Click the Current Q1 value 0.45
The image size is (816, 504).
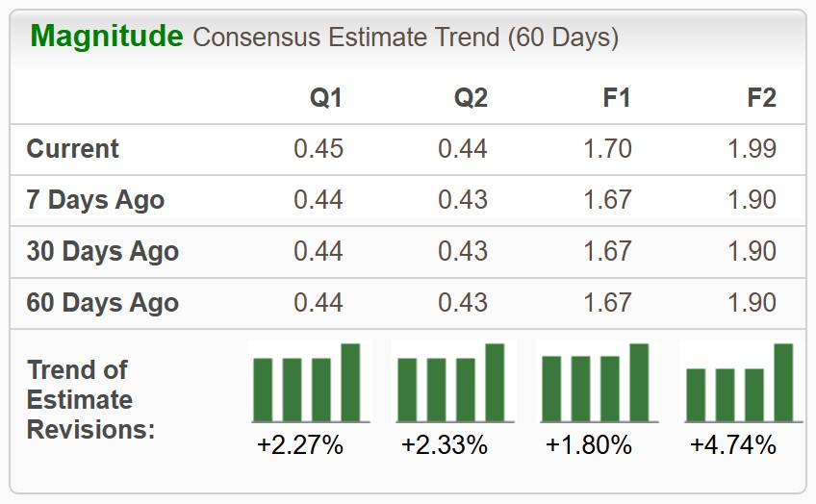pos(319,149)
